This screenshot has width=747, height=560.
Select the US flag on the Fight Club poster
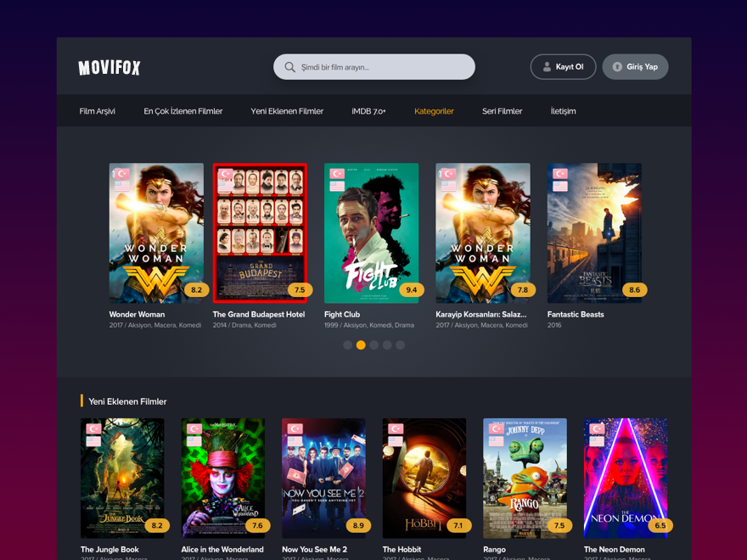pos(337,186)
